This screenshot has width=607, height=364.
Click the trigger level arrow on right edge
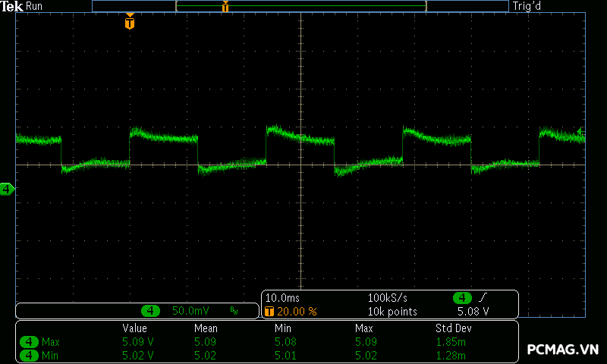click(x=580, y=132)
